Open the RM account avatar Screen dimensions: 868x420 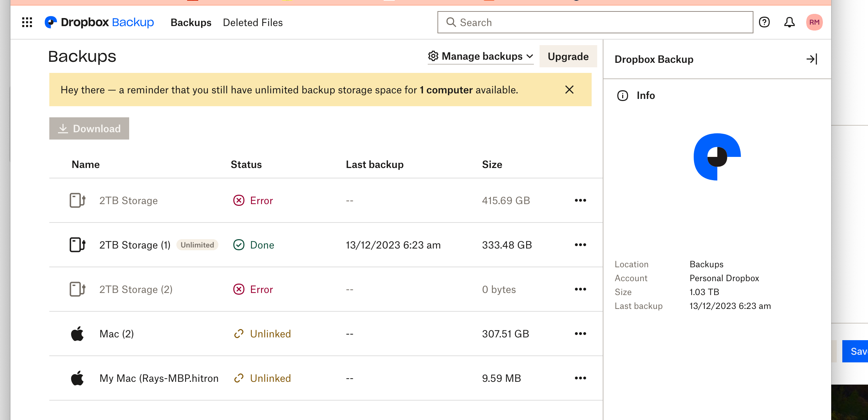[x=814, y=23]
